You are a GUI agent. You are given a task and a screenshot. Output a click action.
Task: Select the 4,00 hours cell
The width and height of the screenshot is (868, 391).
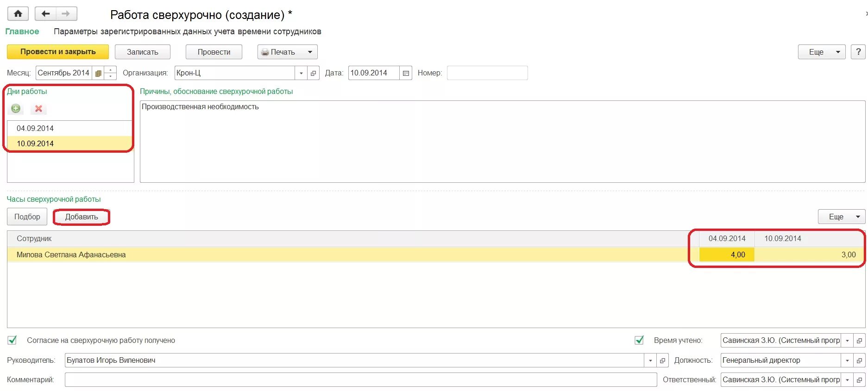[x=727, y=254]
